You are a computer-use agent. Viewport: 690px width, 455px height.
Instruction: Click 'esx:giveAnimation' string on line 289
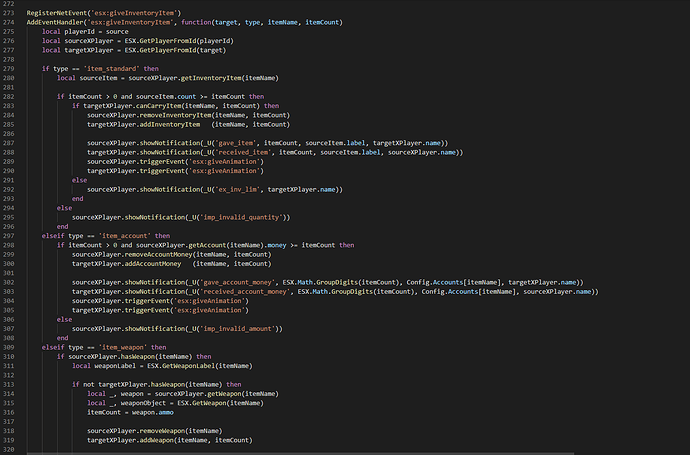pos(224,161)
